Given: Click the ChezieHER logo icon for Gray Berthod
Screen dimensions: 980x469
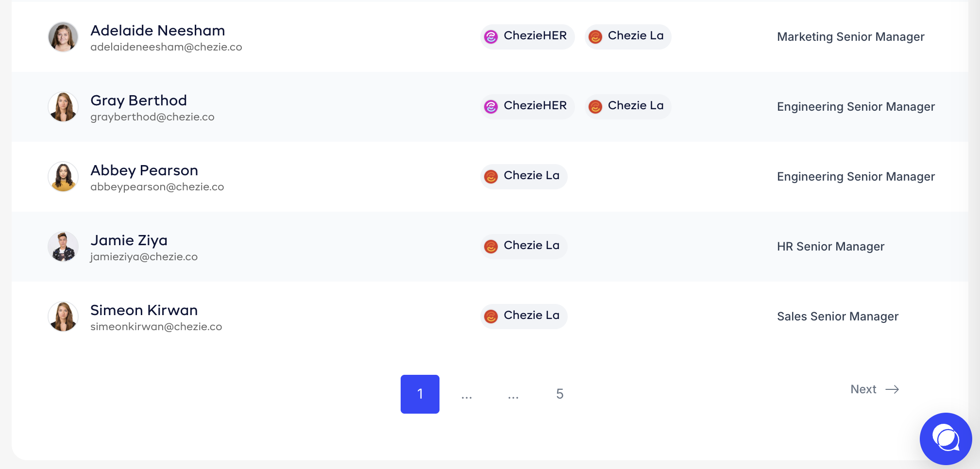Looking at the screenshot, I should 491,107.
